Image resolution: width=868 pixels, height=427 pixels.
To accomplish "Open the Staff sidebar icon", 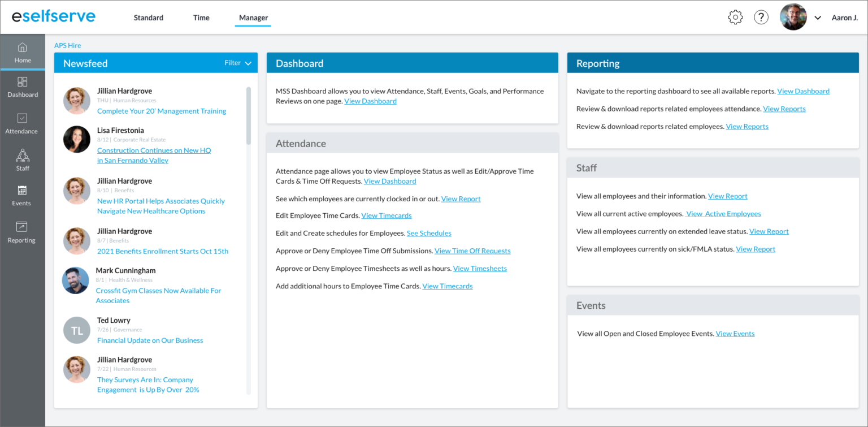I will (23, 155).
